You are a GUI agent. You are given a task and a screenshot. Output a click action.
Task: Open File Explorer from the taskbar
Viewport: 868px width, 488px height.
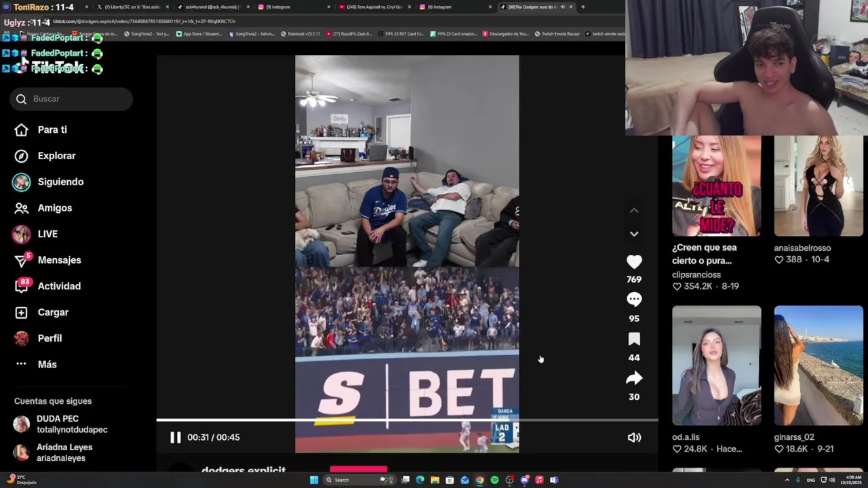(435, 480)
